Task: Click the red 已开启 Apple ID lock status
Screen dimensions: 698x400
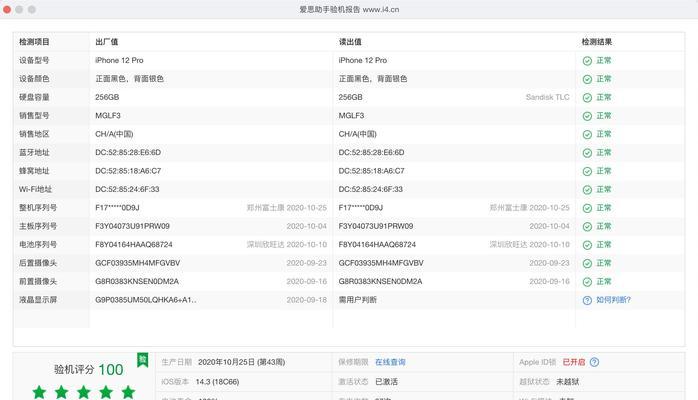Action: 574,362
